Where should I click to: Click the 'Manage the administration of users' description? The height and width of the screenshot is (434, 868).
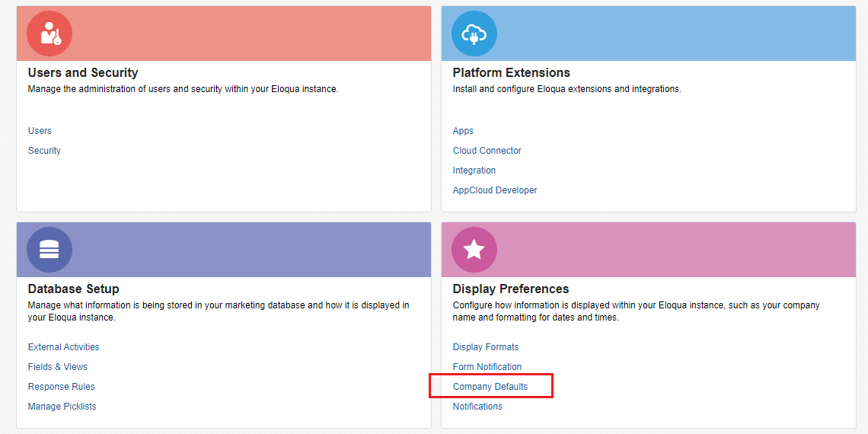[183, 89]
